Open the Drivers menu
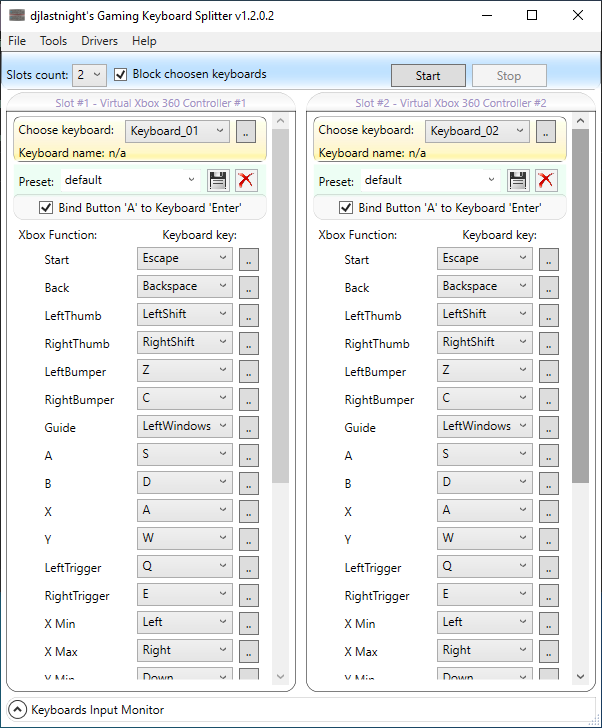Image resolution: width=602 pixels, height=728 pixels. pos(99,41)
